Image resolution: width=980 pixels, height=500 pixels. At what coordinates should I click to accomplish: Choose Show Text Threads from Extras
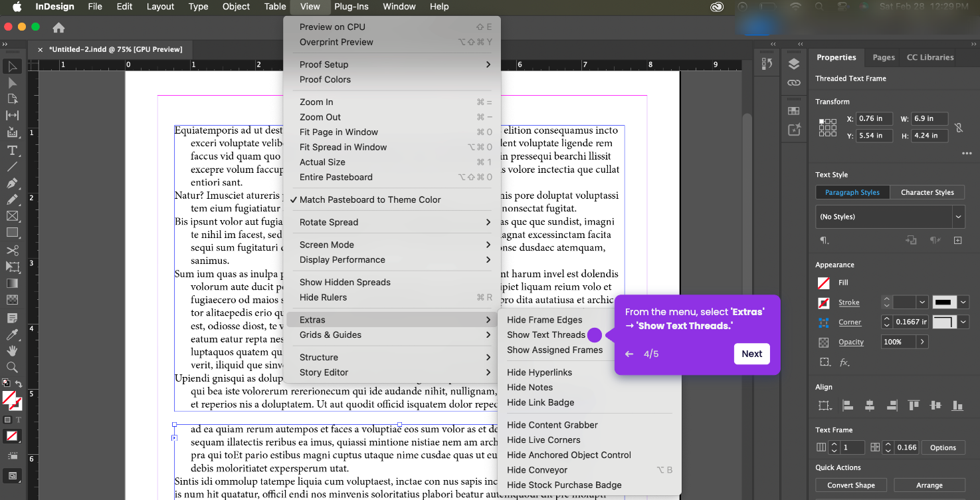(546, 335)
